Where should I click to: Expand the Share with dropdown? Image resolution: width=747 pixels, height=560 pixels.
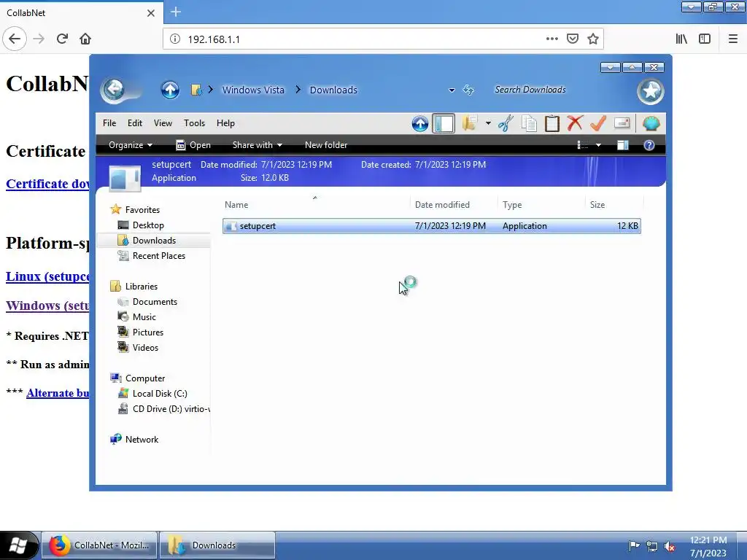(258, 145)
